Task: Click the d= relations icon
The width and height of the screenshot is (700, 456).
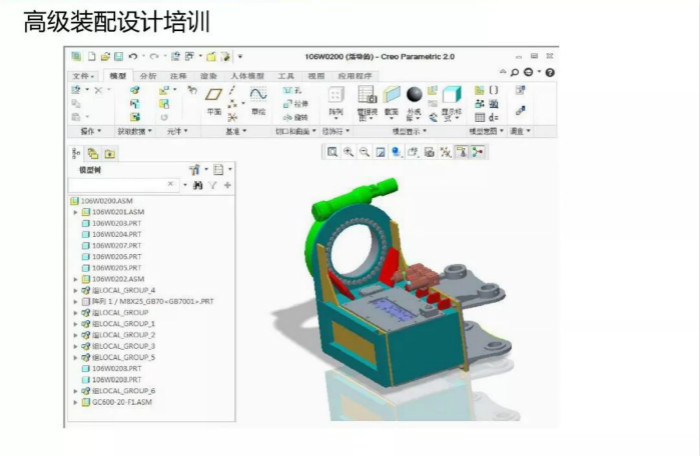Action: [493, 117]
